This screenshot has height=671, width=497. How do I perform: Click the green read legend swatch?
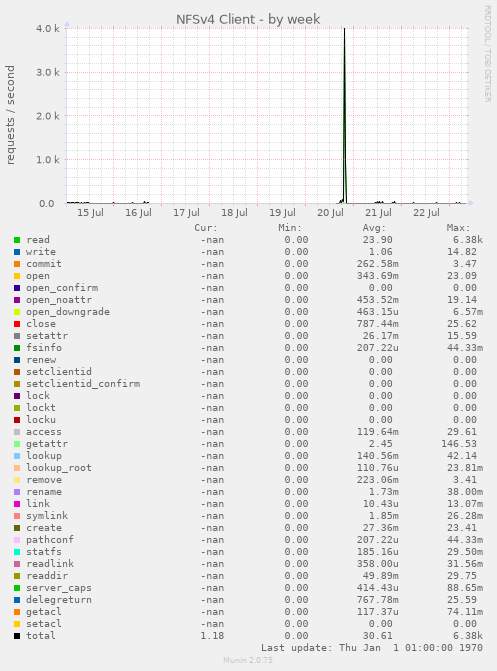point(17,240)
